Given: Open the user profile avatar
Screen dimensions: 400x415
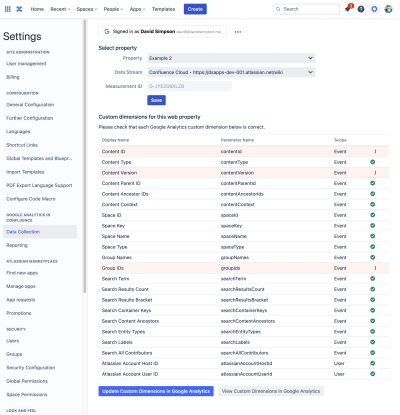Looking at the screenshot, I should [x=388, y=9].
